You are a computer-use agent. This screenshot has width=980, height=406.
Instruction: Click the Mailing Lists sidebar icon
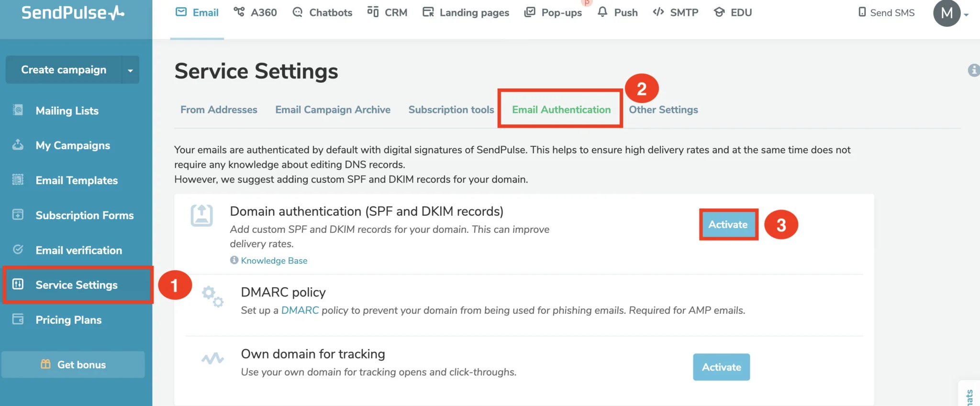(x=18, y=110)
